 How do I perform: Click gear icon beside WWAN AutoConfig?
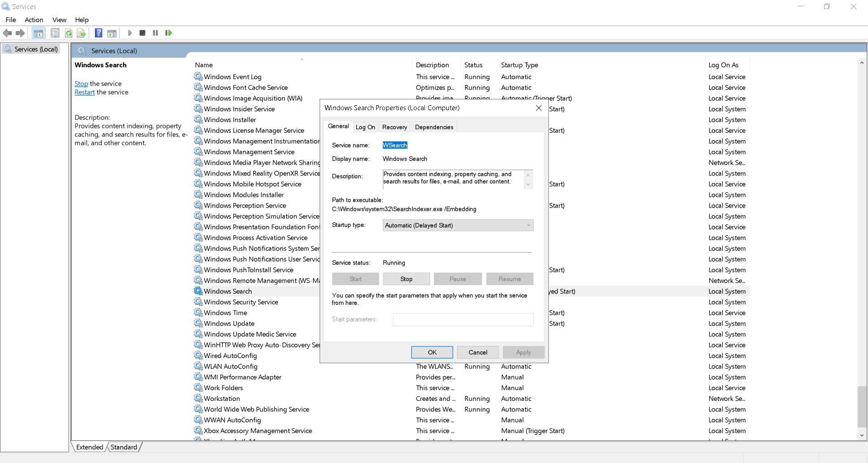tap(198, 420)
